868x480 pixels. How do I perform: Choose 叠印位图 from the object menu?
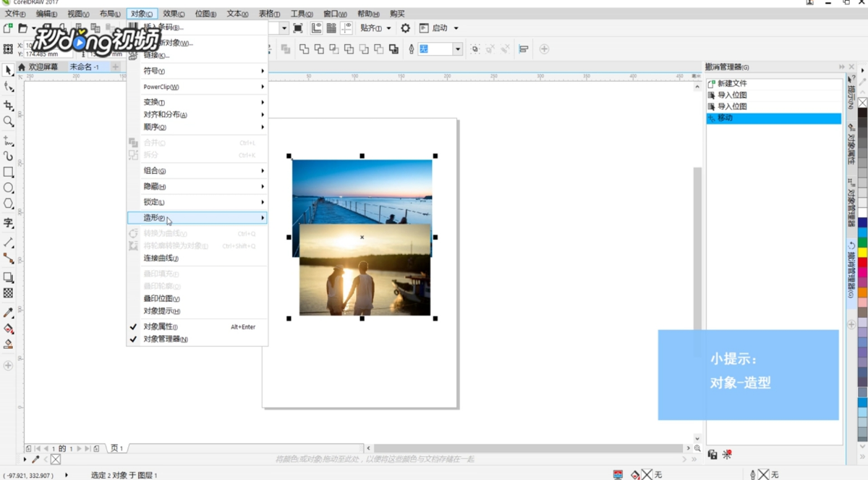(197, 298)
